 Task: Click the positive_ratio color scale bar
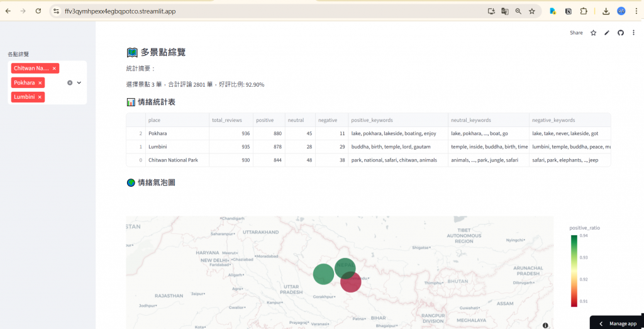pos(574,271)
